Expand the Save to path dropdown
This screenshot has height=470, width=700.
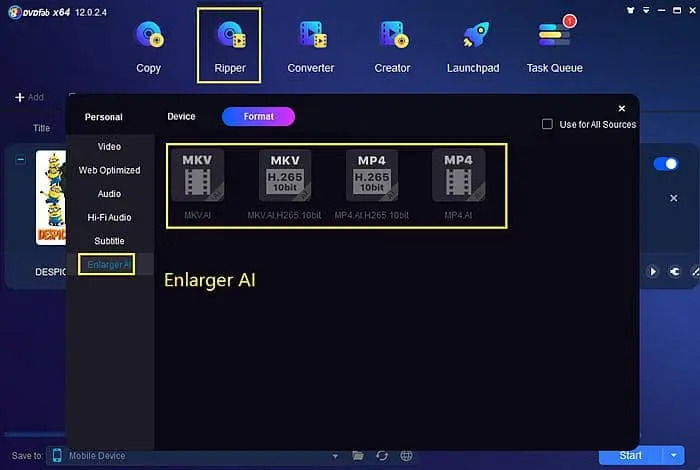tap(335, 456)
